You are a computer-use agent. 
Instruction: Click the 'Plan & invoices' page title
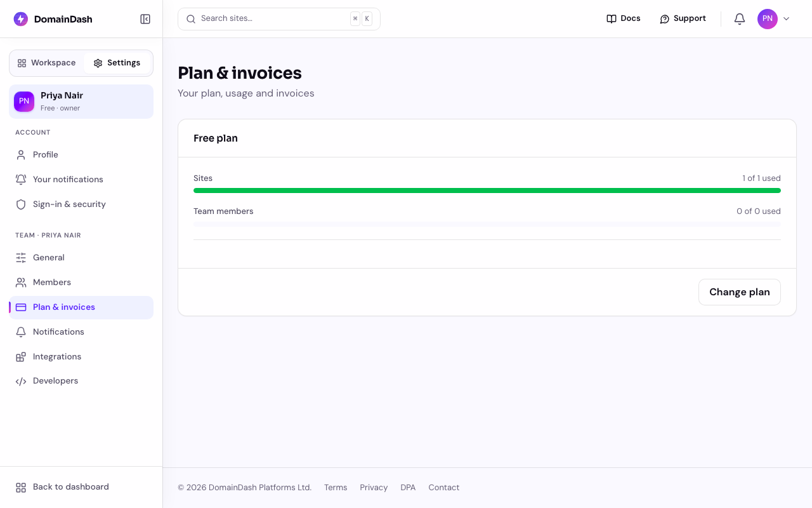click(240, 73)
